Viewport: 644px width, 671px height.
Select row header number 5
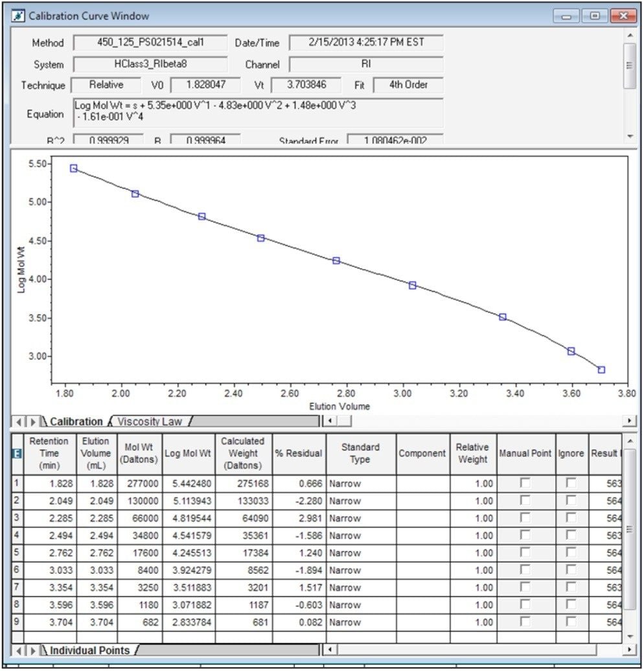click(x=17, y=553)
